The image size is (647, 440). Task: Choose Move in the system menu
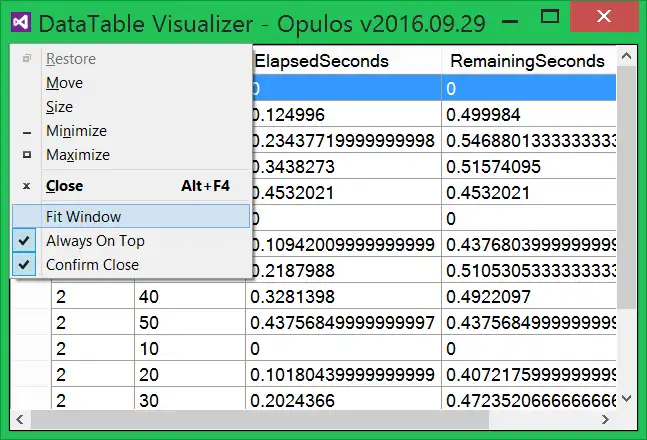point(131,83)
